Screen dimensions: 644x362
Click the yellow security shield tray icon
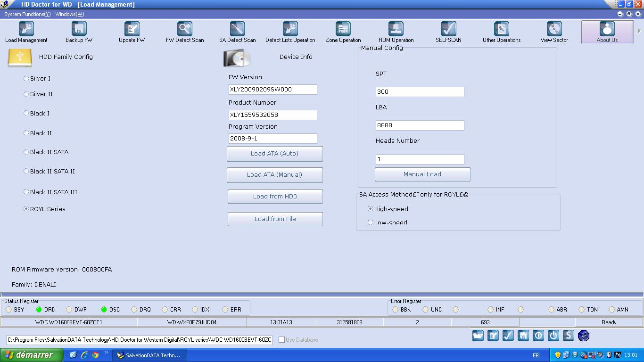tap(558, 355)
